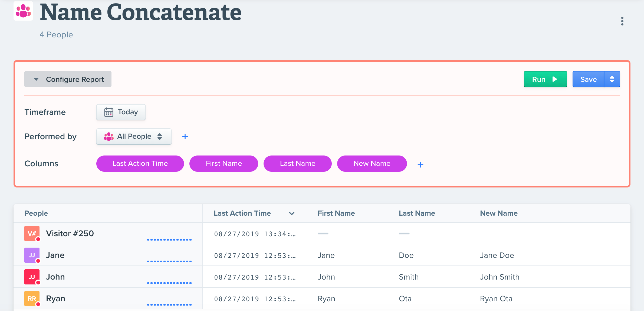Open the All People dropdown
This screenshot has width=644, height=311.
134,137
